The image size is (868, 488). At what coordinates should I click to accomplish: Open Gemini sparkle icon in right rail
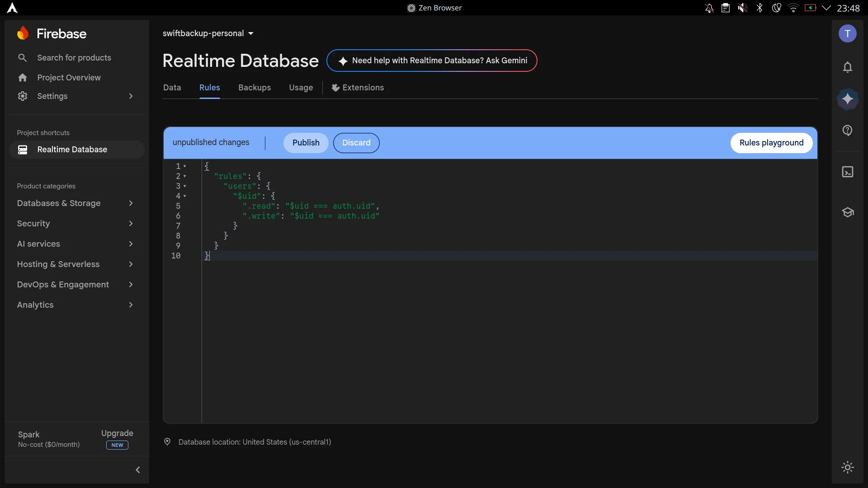coord(848,99)
